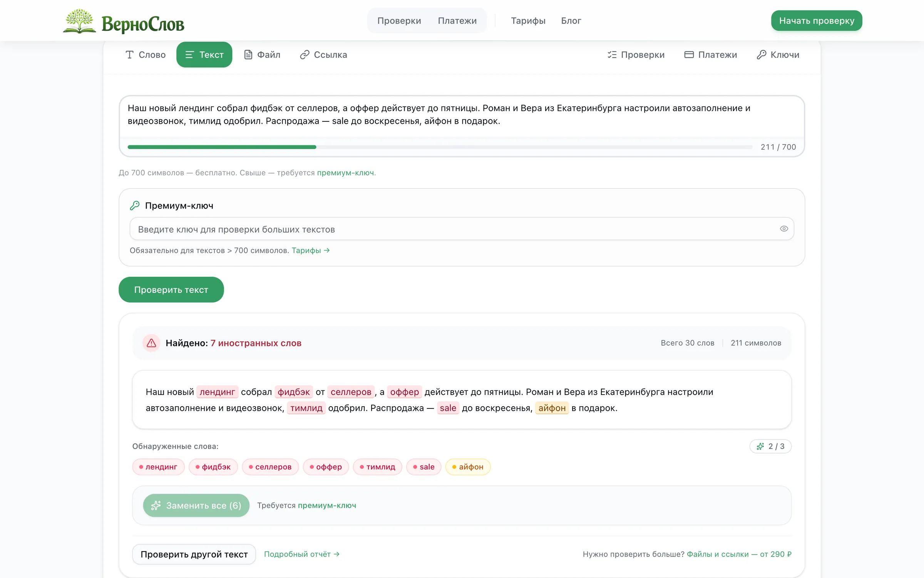The width and height of the screenshot is (924, 578).
Task: Click the 2 / 3 sparkle counter badge
Action: click(x=770, y=446)
